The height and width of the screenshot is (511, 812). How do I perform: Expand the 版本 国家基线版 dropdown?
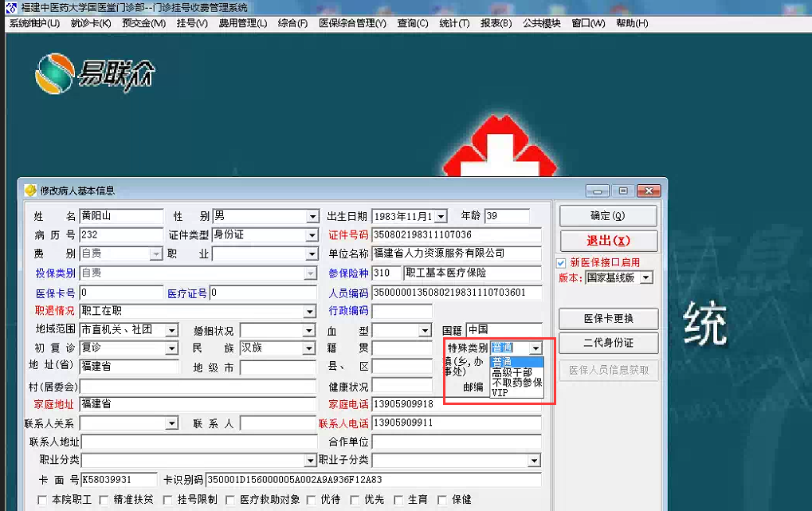(645, 277)
